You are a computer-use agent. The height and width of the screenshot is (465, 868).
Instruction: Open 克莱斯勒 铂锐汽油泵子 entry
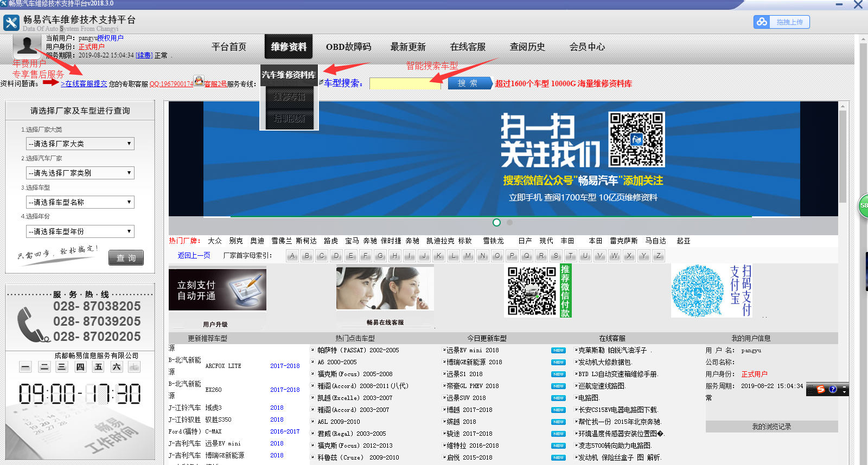coord(612,351)
